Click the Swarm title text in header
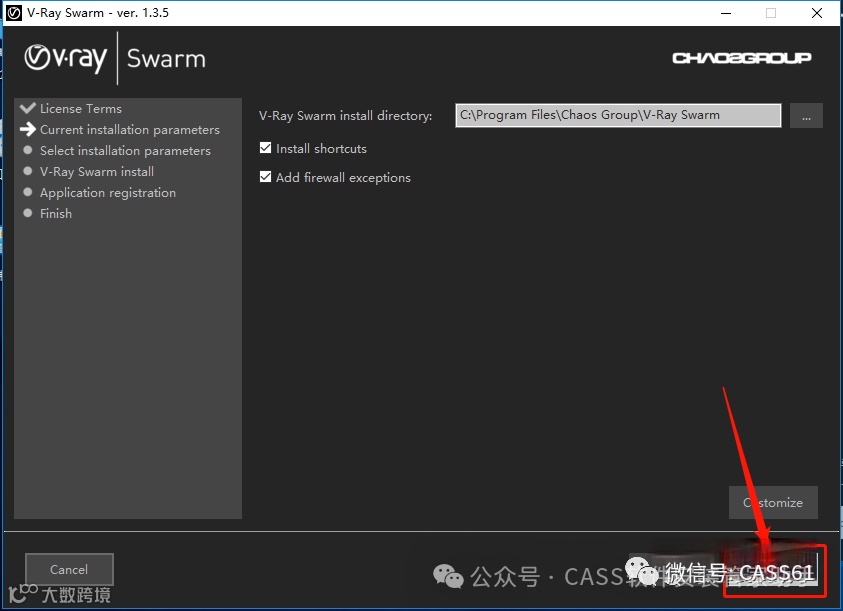Screen dimensions: 843x611 point(166,59)
